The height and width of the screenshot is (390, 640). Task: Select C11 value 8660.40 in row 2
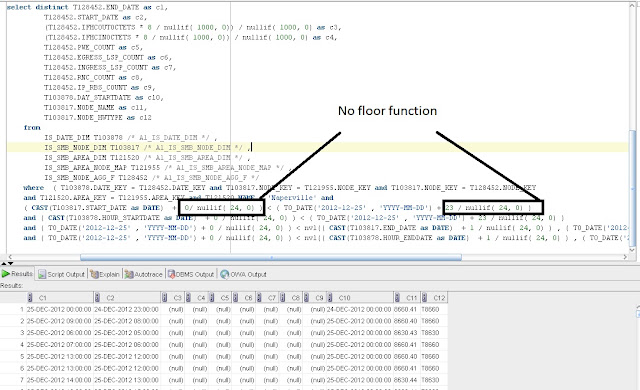[406, 321]
